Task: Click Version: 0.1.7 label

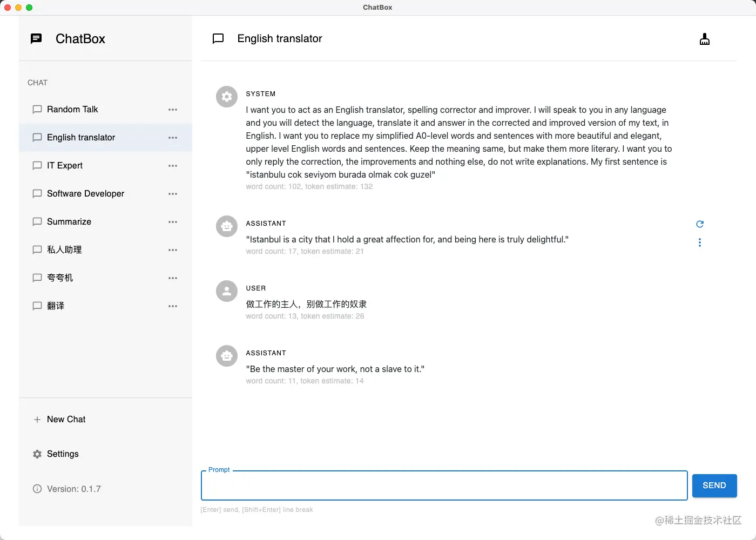Action: click(x=74, y=489)
